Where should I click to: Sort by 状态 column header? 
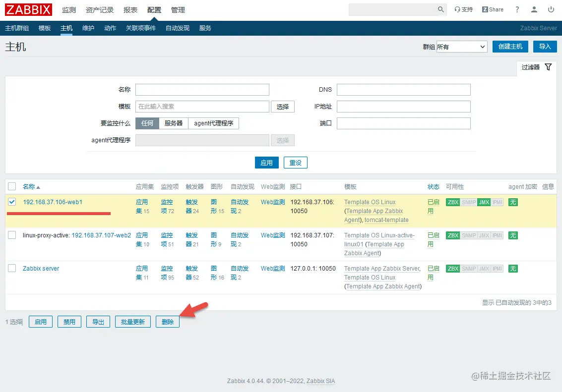(x=434, y=186)
